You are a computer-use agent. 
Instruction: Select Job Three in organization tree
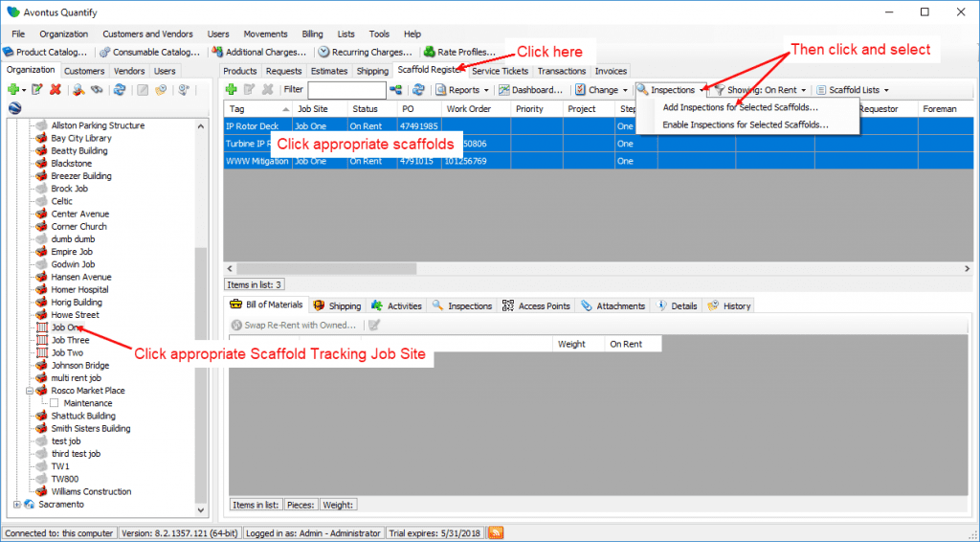pos(70,340)
